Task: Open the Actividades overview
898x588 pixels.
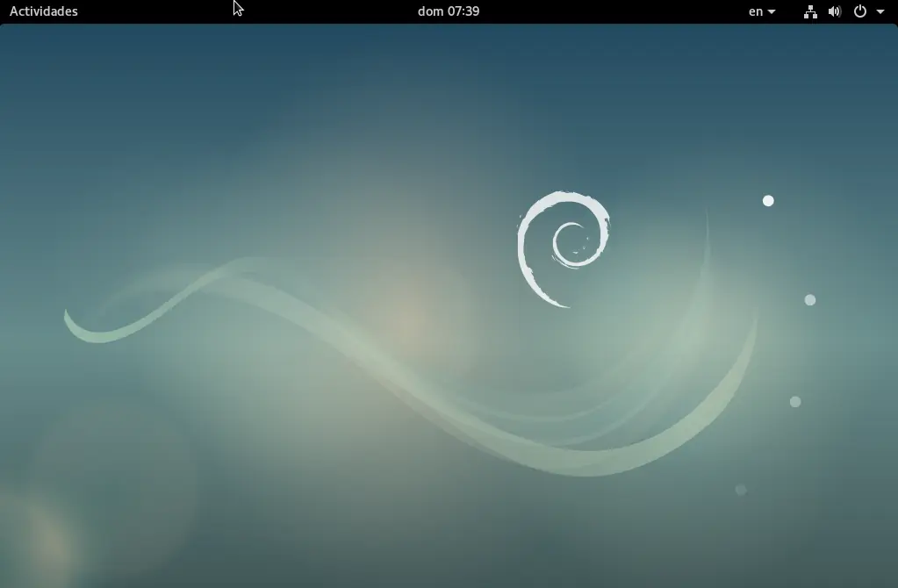Action: click(x=44, y=11)
